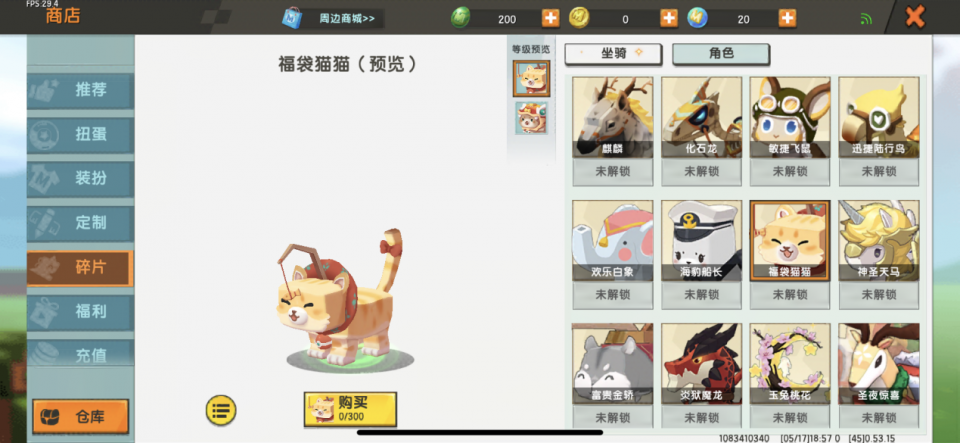Switch to the 坐骑 tab
This screenshot has height=443, width=960.
click(x=613, y=54)
